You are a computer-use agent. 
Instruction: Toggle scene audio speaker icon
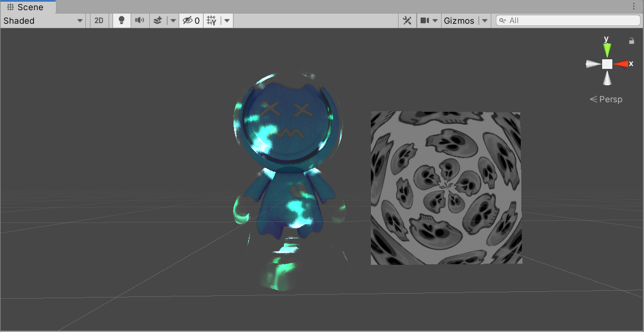click(140, 20)
